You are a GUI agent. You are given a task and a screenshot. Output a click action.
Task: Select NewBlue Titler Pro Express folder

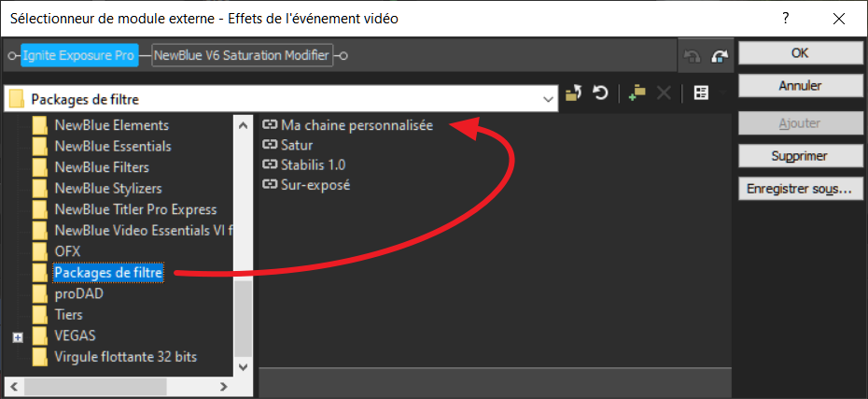click(x=135, y=209)
